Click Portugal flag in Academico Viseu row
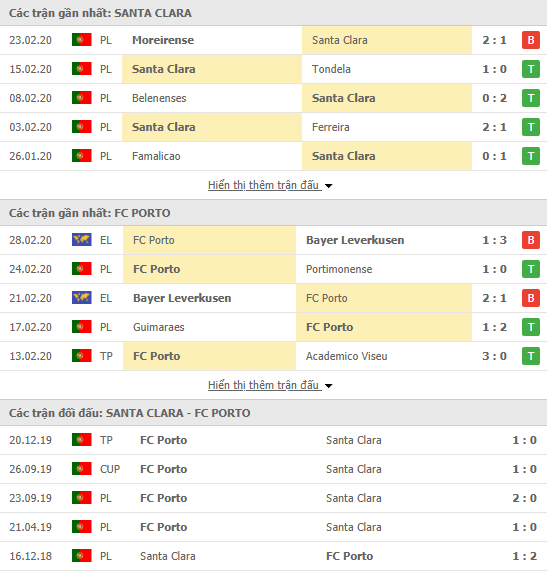547x573 pixels. pos(81,356)
